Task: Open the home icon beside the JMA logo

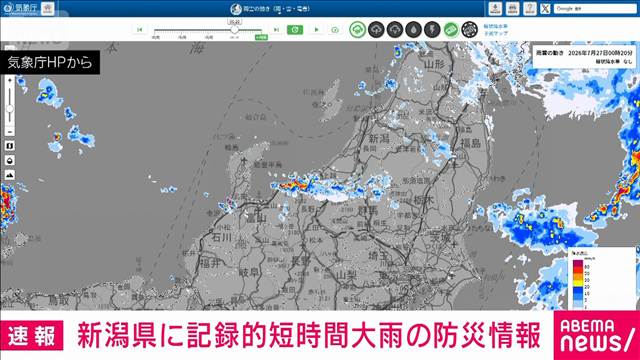Action: click(48, 8)
